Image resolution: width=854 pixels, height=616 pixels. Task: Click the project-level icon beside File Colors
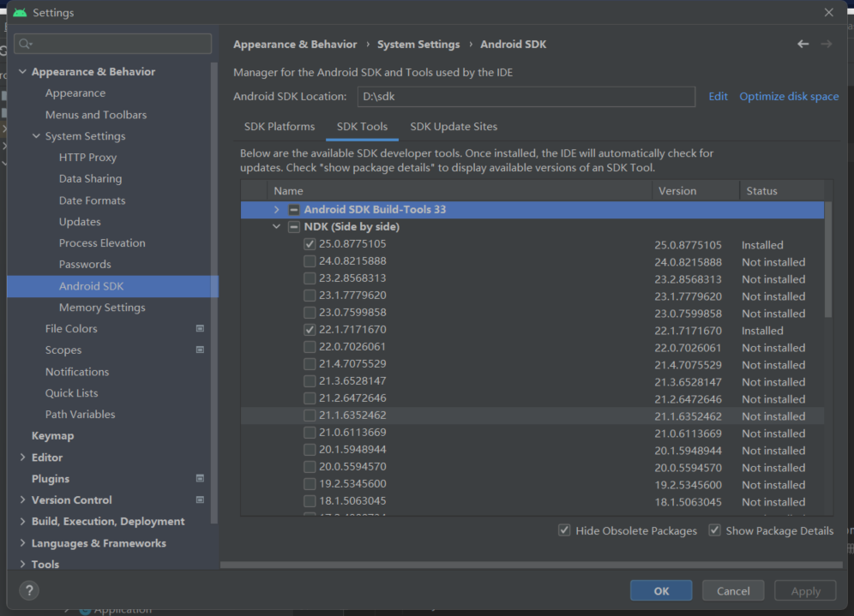200,329
